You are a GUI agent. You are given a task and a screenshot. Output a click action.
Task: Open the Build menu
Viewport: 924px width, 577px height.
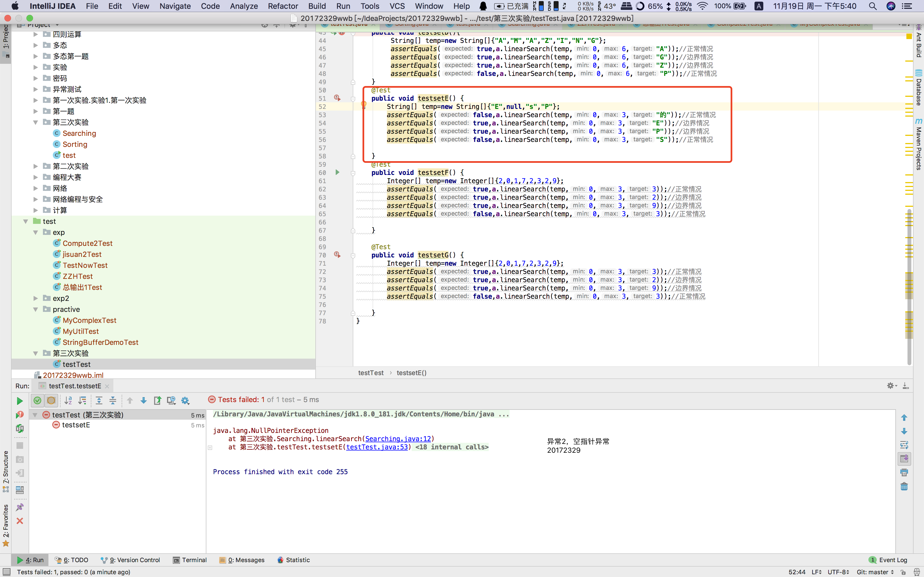pos(317,6)
